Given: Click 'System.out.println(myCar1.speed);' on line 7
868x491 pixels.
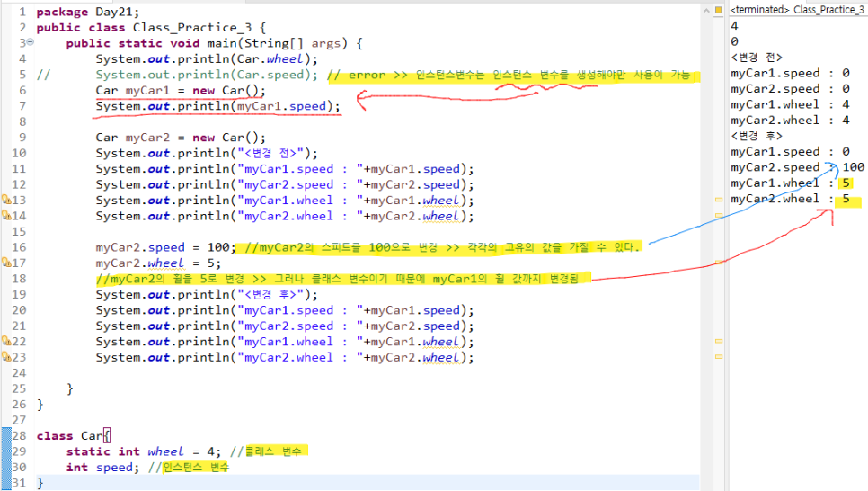Looking at the screenshot, I should pos(217,106).
